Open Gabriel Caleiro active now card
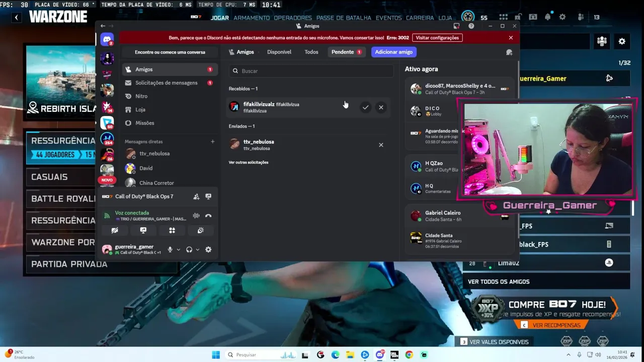The width and height of the screenshot is (644, 362). click(459, 216)
